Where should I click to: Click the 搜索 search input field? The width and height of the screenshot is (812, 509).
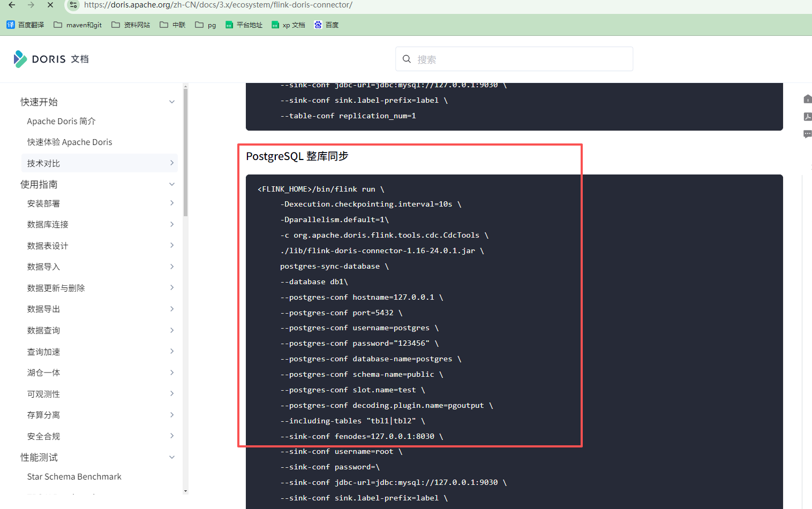(514, 59)
